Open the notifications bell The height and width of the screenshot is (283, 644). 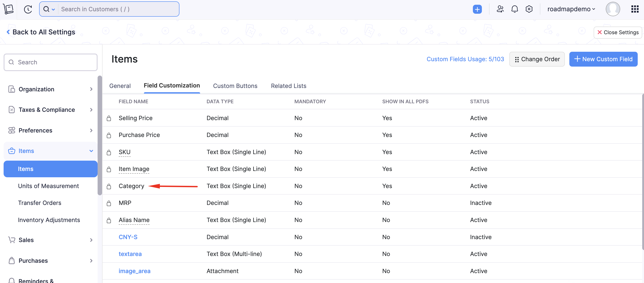coord(514,9)
